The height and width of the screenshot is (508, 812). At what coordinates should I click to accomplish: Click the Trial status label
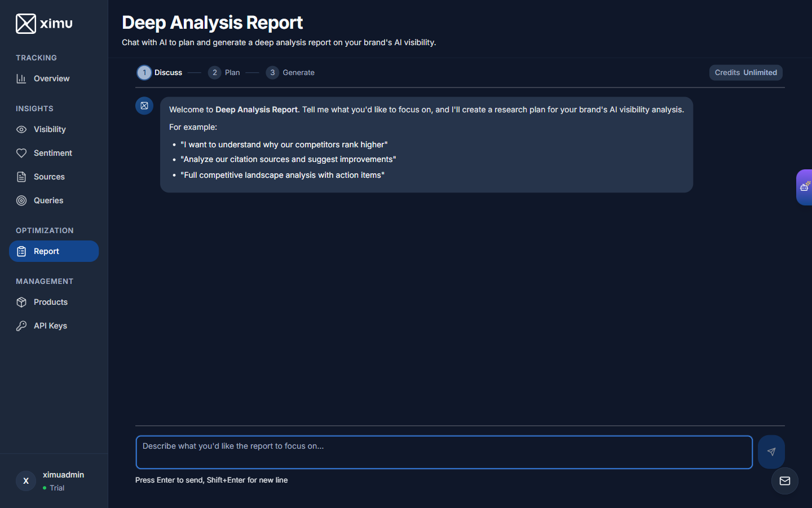click(57, 488)
